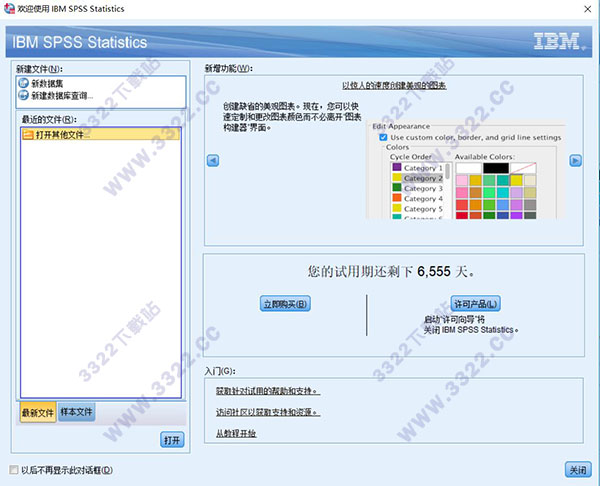This screenshot has width=600, height=486.
Task: Click the 关闭 button
Action: (578, 470)
